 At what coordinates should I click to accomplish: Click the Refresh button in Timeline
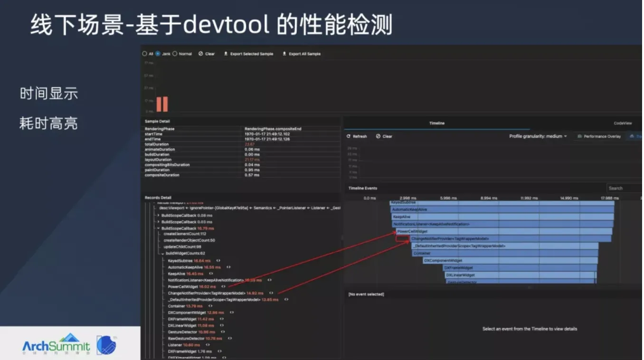357,136
